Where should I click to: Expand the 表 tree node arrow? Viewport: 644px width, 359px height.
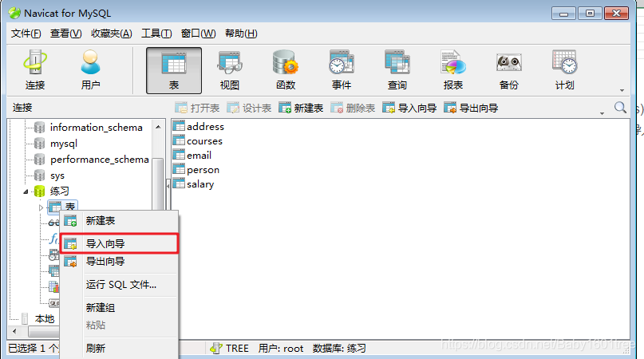click(x=41, y=208)
